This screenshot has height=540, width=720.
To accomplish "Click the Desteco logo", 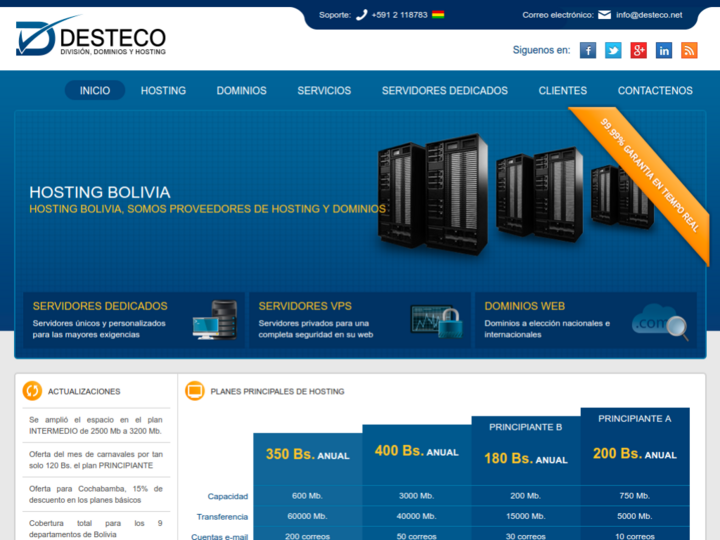I will coord(90,36).
